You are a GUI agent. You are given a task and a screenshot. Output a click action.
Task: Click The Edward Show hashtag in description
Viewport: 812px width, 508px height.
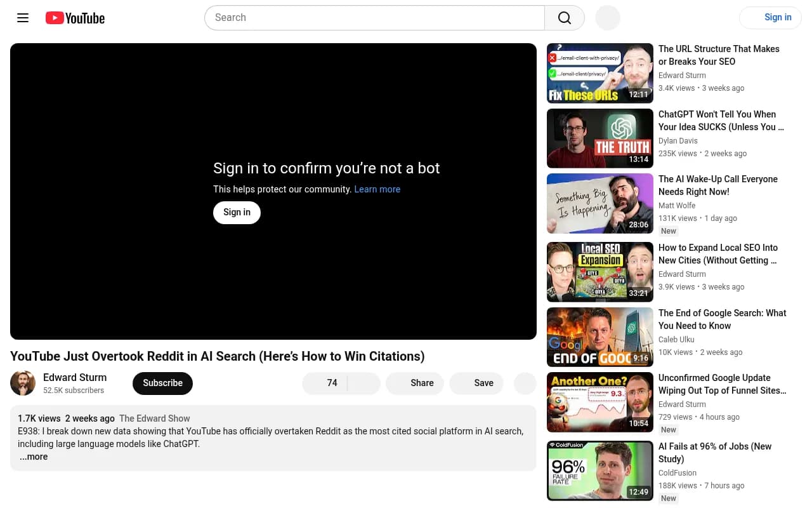[x=154, y=418]
